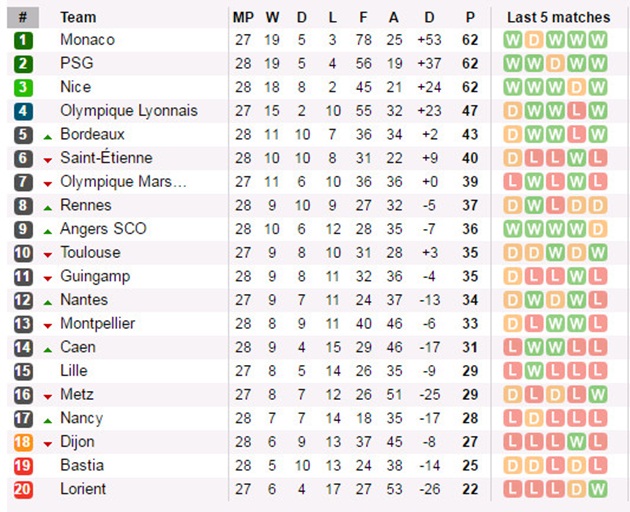Viewport: 630px width, 512px height.
Task: Click Monaco's orange D draw result badge
Action: point(534,40)
